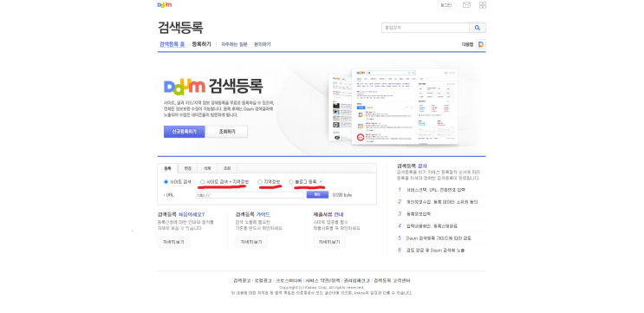Click the 조회하기 button in banner
Viewport: 644px width, 313px height.
227,132
